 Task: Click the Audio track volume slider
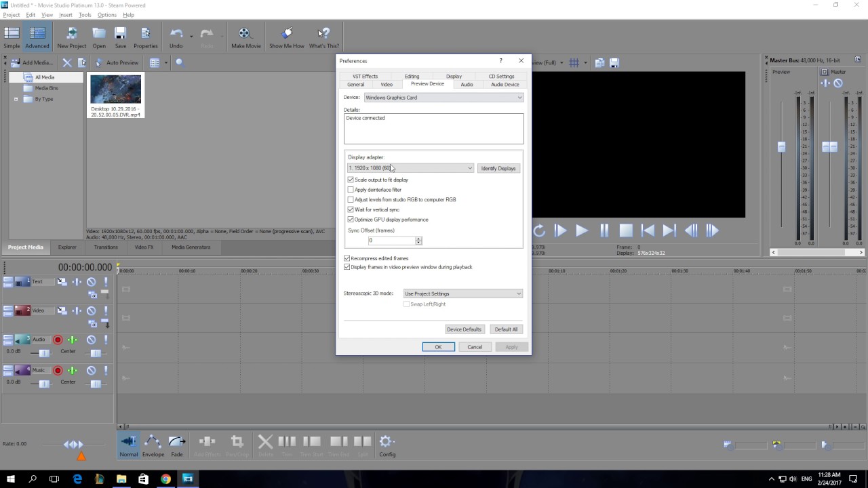(x=43, y=353)
